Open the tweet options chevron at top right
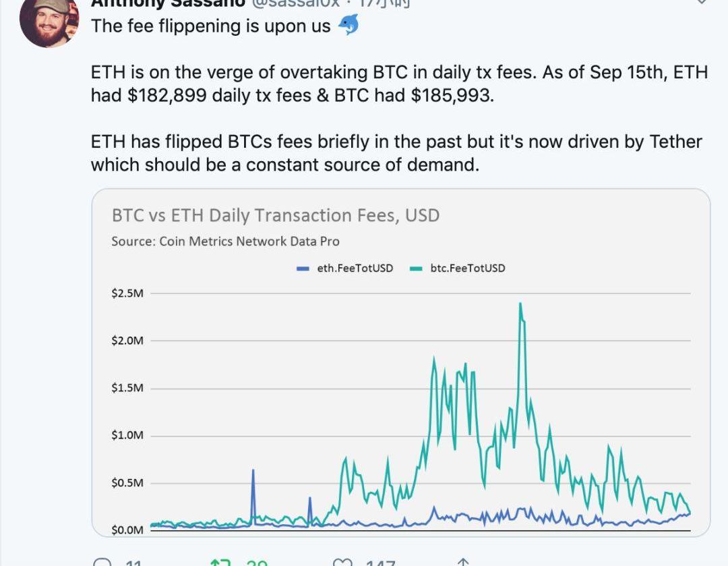728x566 pixels. [x=702, y=3]
